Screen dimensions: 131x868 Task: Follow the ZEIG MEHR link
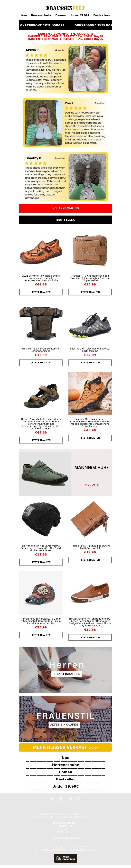click(92, 485)
